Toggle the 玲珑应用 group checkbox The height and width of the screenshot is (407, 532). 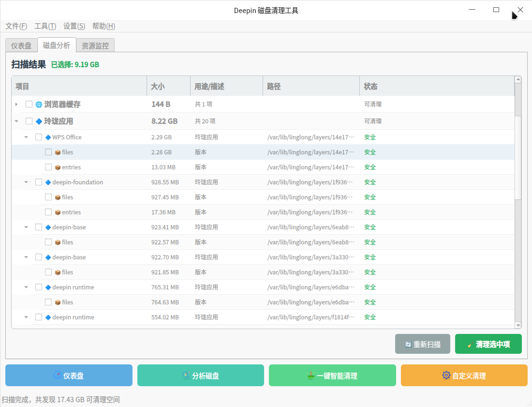point(29,121)
